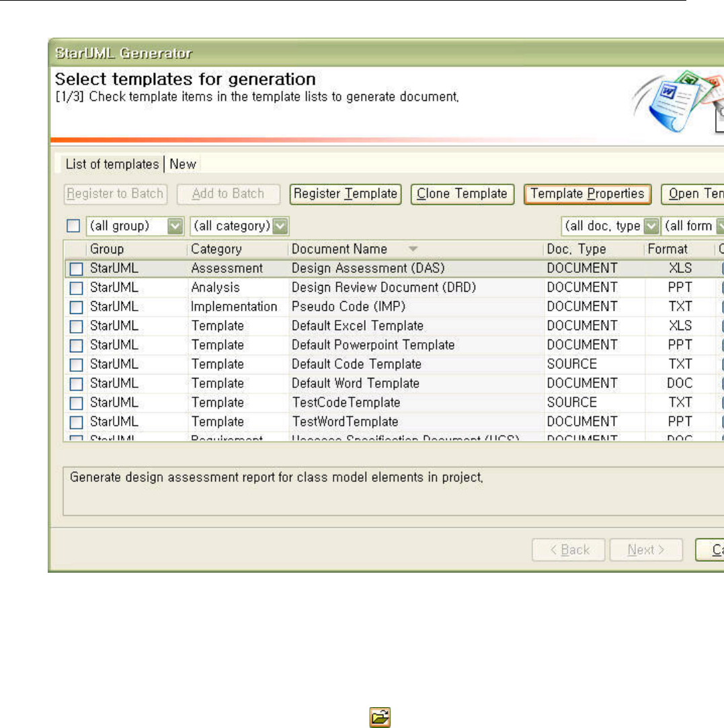The height and width of the screenshot is (728, 724).
Task: Select the Design Review Document (DRD) name
Action: coord(384,288)
